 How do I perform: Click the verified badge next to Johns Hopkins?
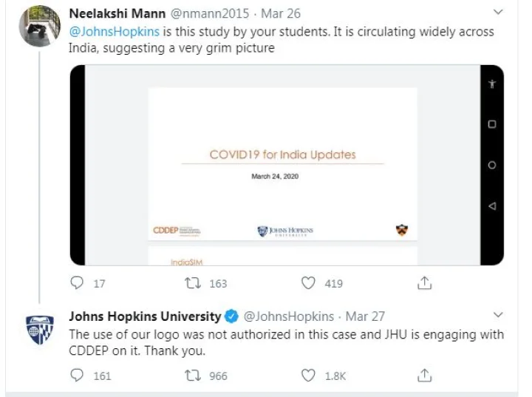coord(231,317)
